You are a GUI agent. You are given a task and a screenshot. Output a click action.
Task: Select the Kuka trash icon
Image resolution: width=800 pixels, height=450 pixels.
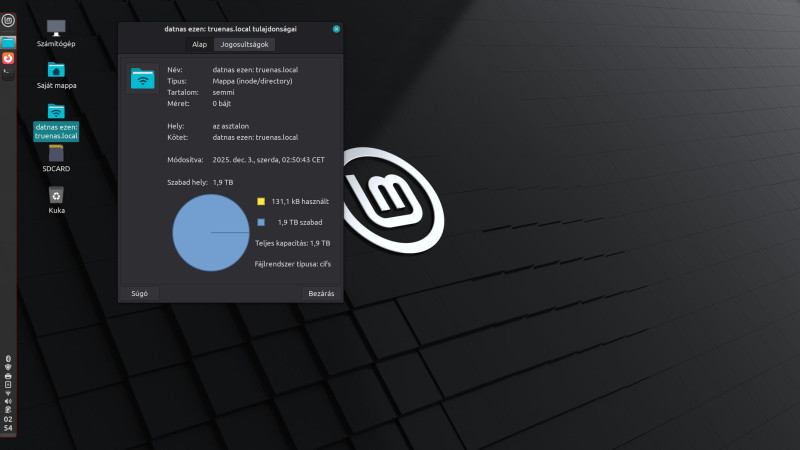(x=56, y=200)
